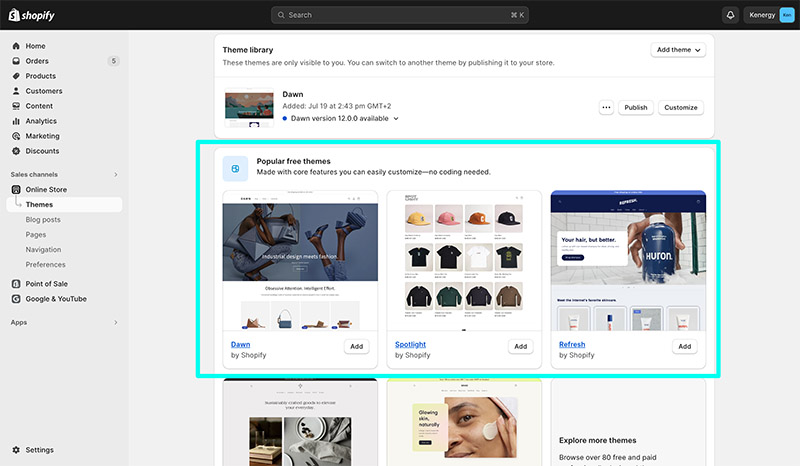800x466 pixels.
Task: Click the Popular free themes icon
Action: (235, 169)
